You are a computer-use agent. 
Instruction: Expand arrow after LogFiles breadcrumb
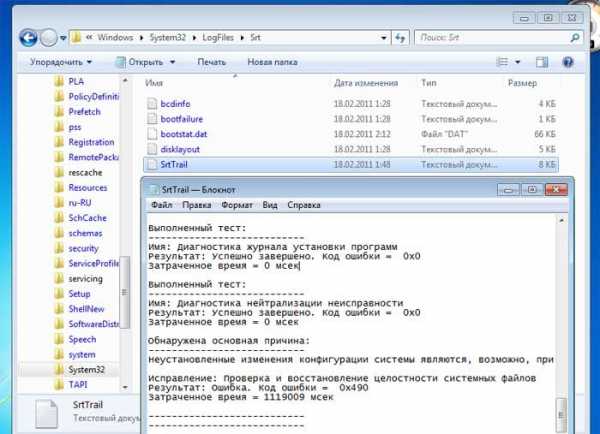click(x=242, y=38)
